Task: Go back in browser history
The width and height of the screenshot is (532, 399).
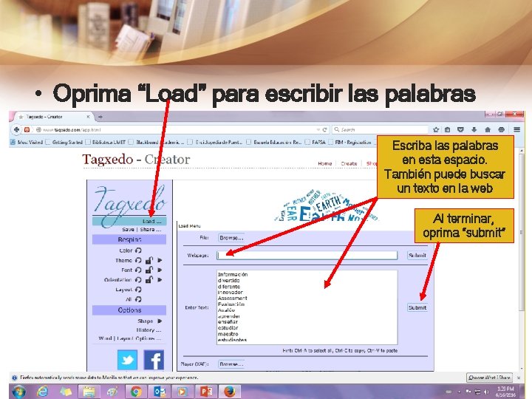Action: point(16,129)
